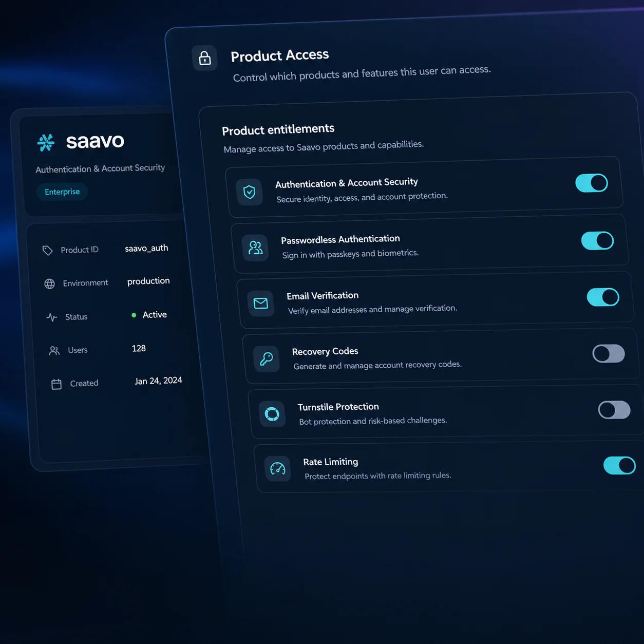Turn off the Passwordless Authentication switch
The height and width of the screenshot is (644, 644).
[x=598, y=240]
